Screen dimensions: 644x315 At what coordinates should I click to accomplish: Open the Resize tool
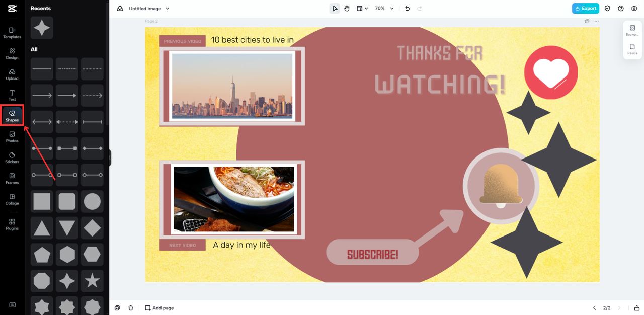(632, 49)
